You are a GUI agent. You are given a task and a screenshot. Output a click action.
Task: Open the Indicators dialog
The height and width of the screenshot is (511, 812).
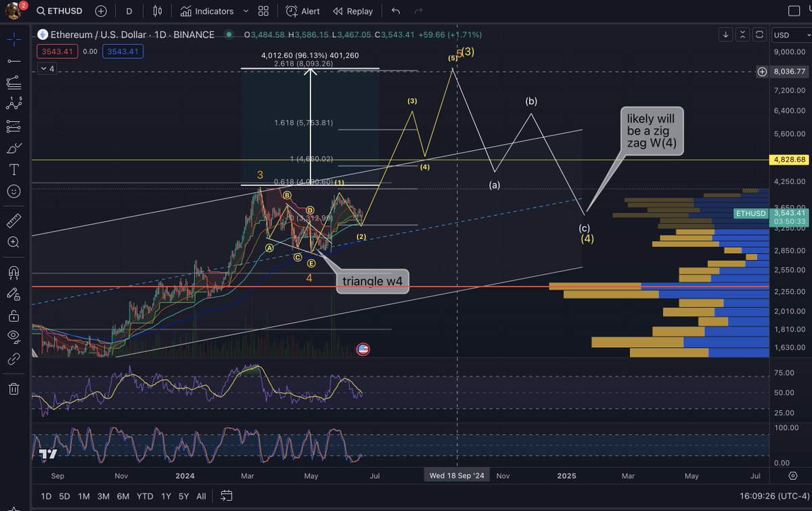coord(207,11)
